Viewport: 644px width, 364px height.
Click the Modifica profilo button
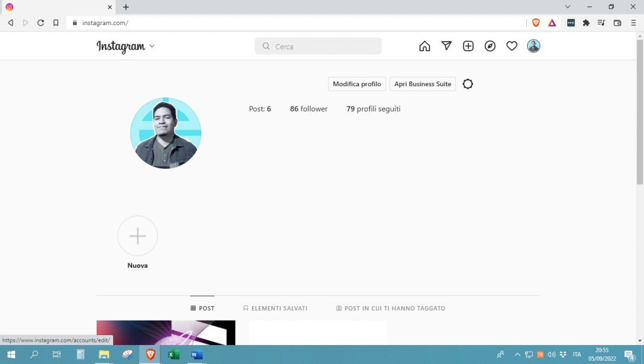[x=357, y=84]
